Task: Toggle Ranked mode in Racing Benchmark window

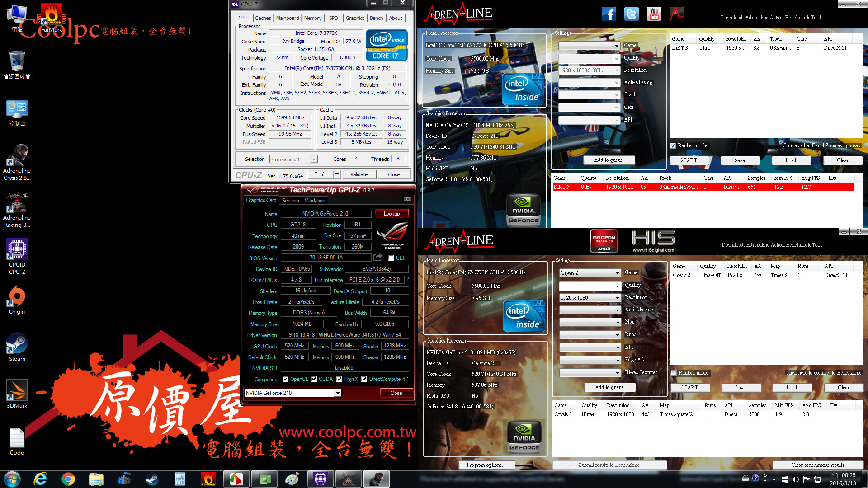Action: pos(673,145)
